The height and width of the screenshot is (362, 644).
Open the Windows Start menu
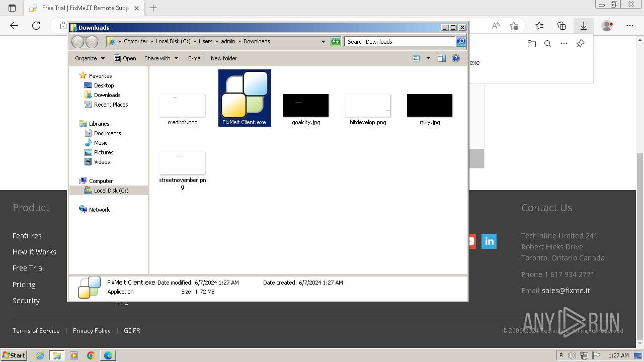click(14, 355)
